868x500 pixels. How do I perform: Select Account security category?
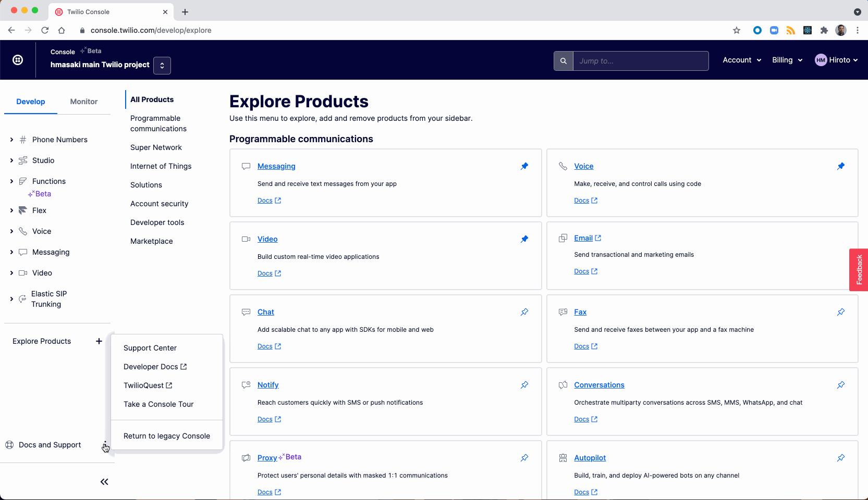click(159, 204)
